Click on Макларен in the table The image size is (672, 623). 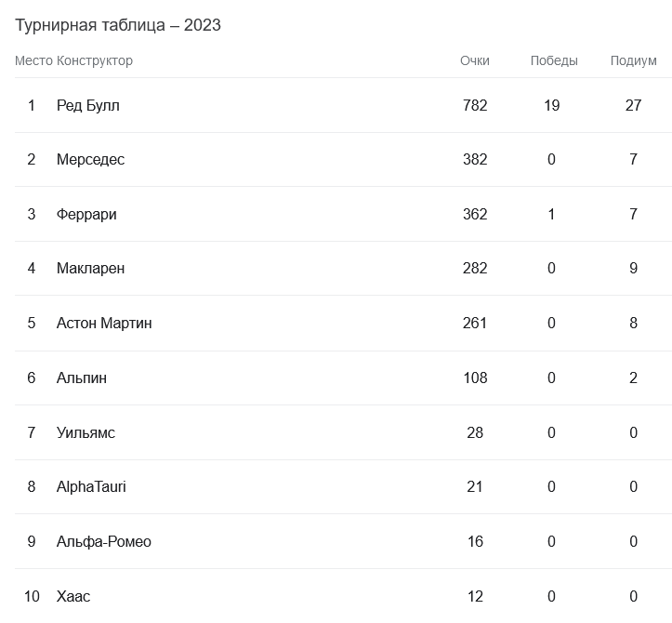pyautogui.click(x=90, y=269)
